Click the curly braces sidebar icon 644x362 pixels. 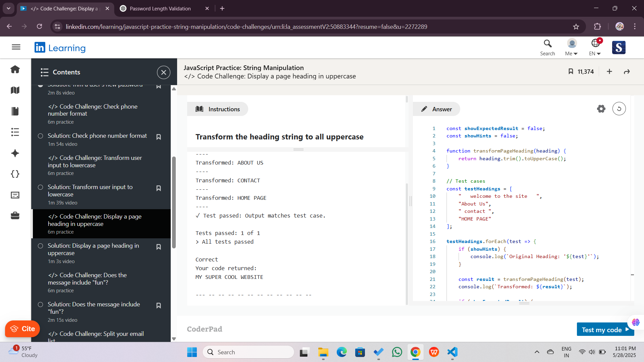point(15,174)
